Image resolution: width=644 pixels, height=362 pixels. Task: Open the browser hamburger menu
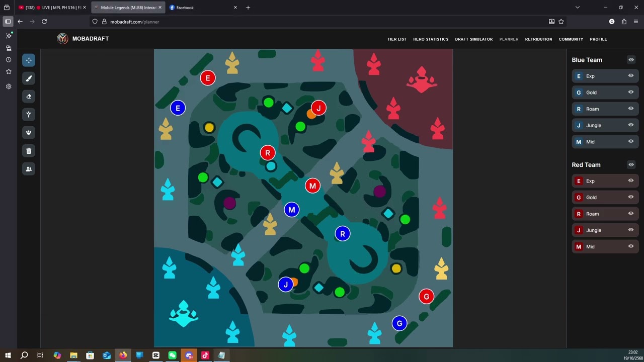point(636,22)
